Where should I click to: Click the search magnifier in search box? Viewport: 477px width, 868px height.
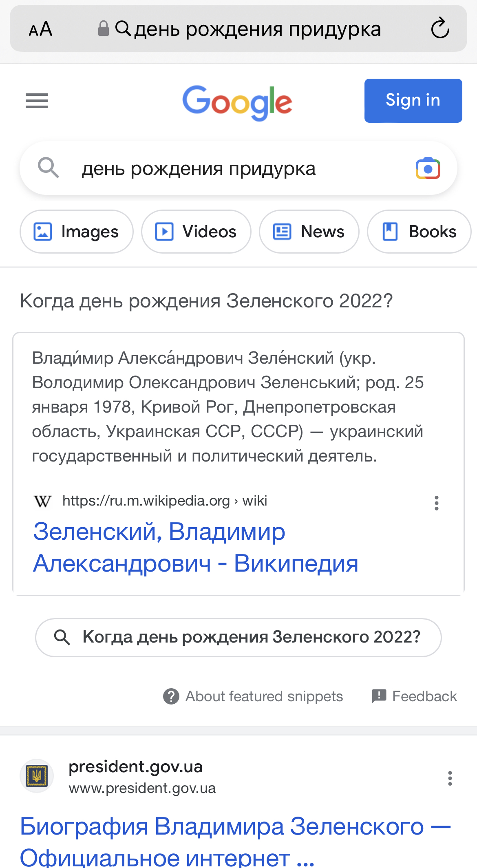tap(49, 168)
